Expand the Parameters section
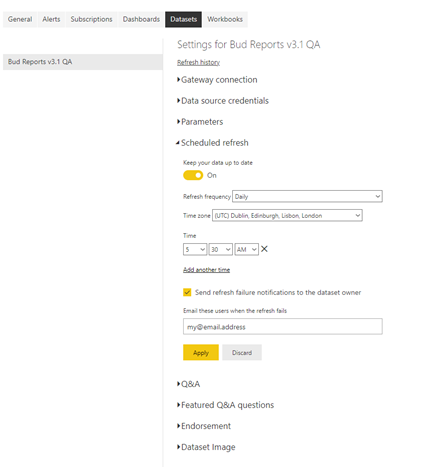 [x=200, y=122]
